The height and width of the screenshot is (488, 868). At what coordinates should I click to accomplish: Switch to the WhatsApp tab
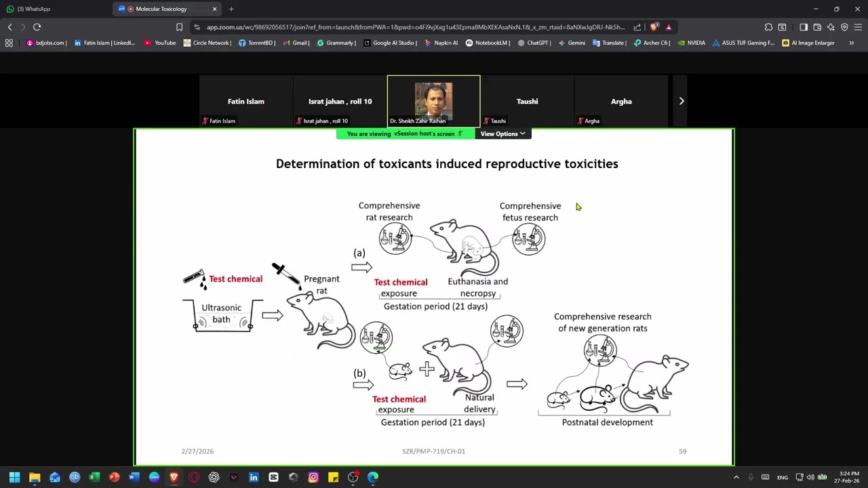[x=56, y=9]
